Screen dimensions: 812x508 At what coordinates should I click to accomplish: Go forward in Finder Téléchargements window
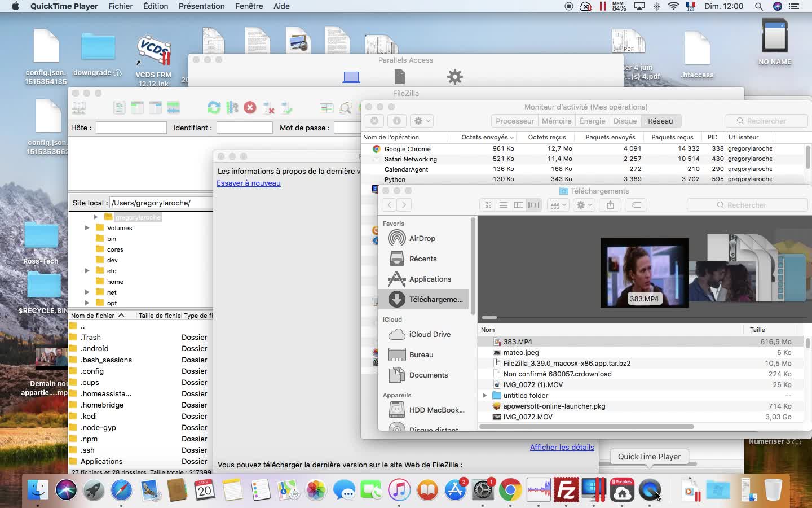pos(404,205)
